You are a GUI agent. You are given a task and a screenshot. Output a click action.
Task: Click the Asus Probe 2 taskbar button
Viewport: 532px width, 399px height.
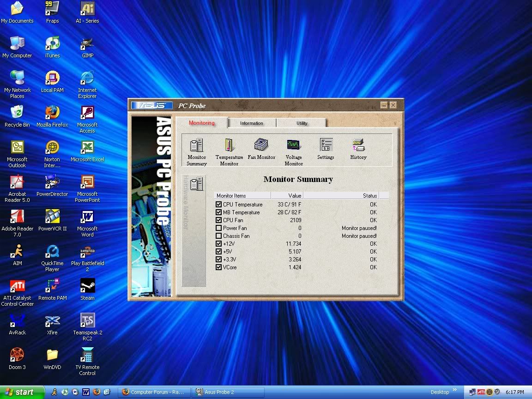coord(228,392)
